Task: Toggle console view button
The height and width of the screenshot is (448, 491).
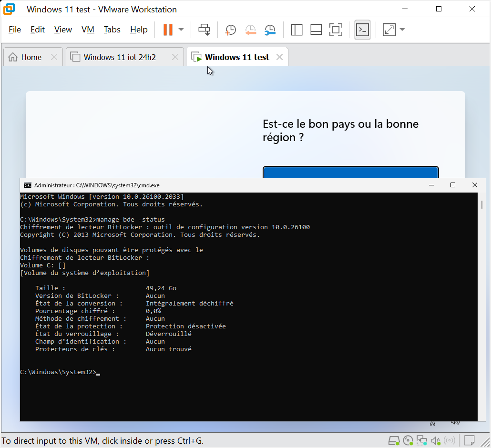Action: 363,30
